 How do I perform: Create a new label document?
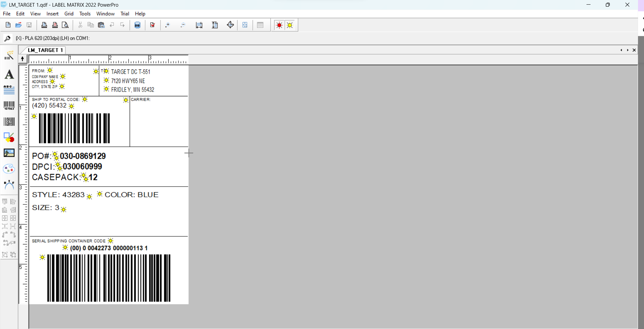coord(8,25)
